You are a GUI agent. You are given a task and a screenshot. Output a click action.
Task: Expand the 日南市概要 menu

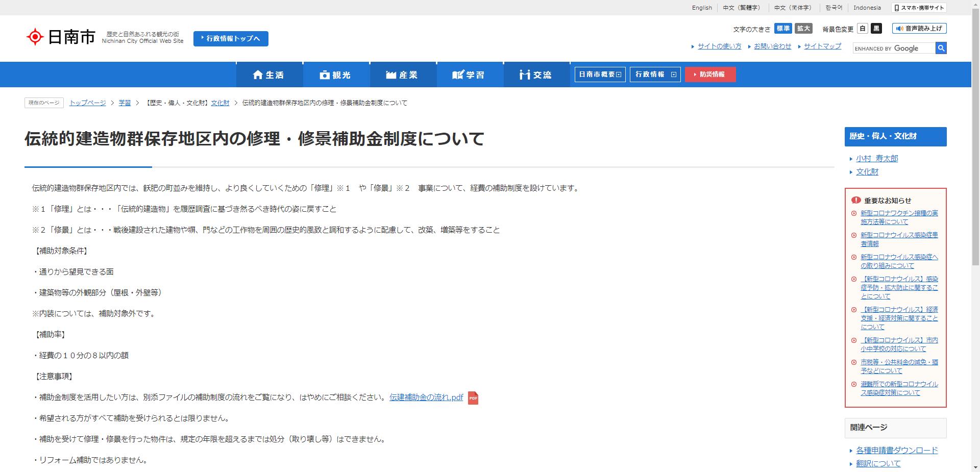[x=600, y=74]
